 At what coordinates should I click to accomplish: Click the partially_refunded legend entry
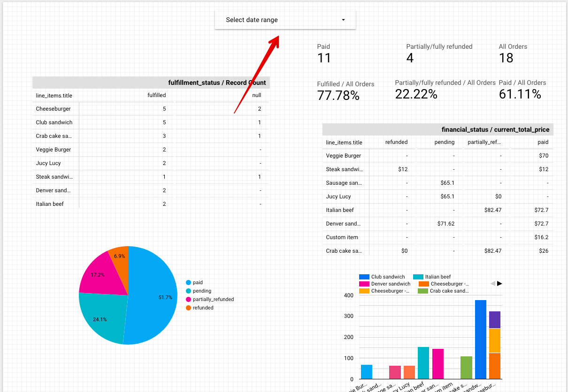point(210,299)
